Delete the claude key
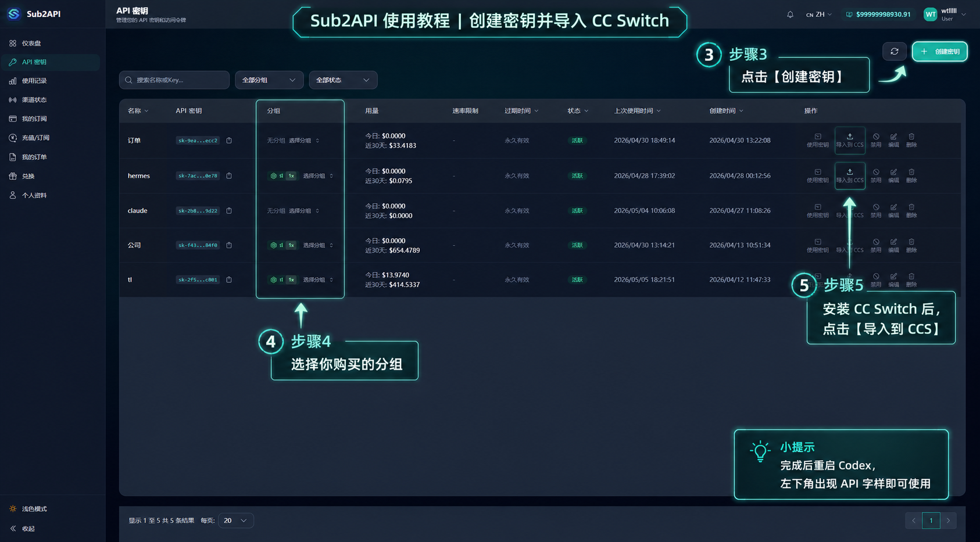The image size is (980, 542). pyautogui.click(x=911, y=211)
